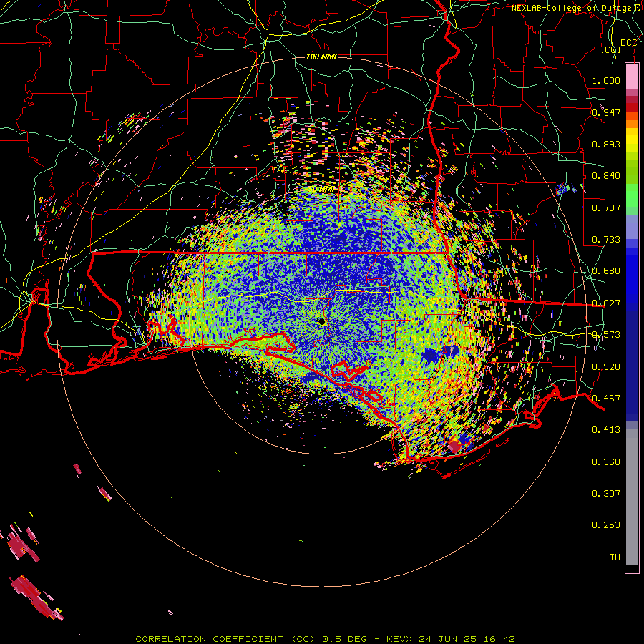Click the DCC product label
Image resolution: width=644 pixels, height=644 pixels.
tap(628, 43)
